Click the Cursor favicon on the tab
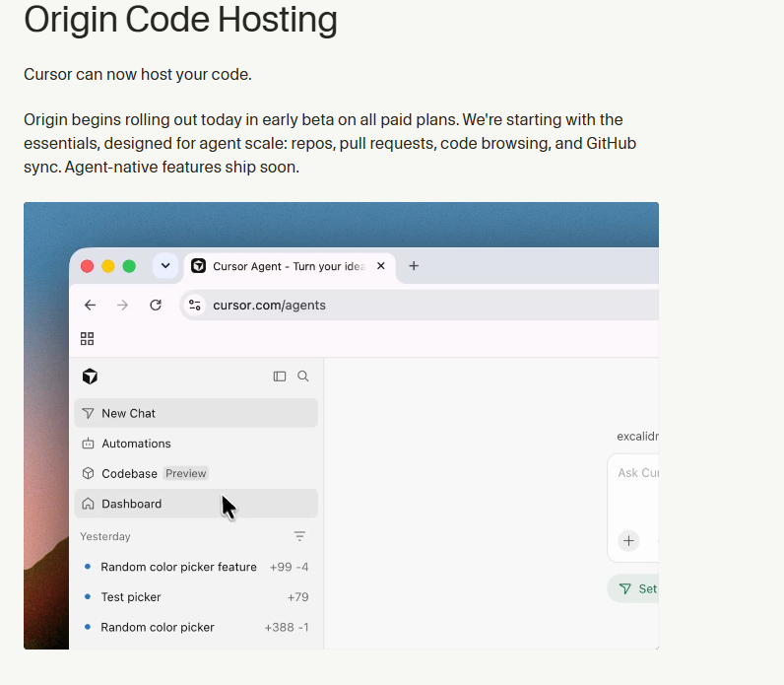 (x=199, y=266)
